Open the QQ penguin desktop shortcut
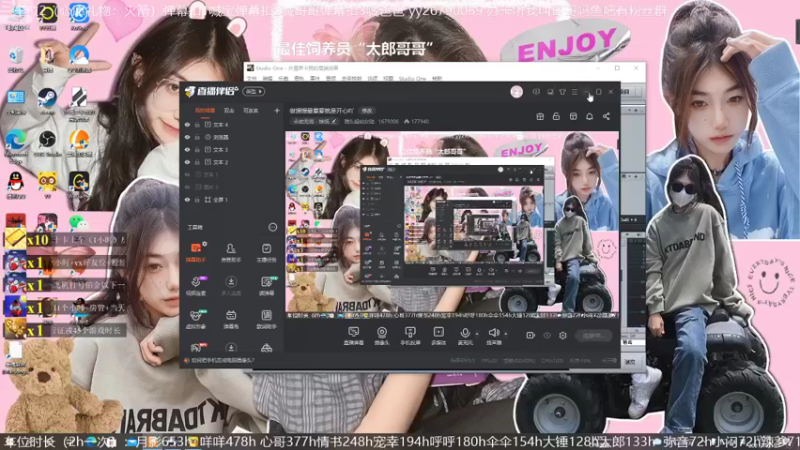 tap(15, 185)
